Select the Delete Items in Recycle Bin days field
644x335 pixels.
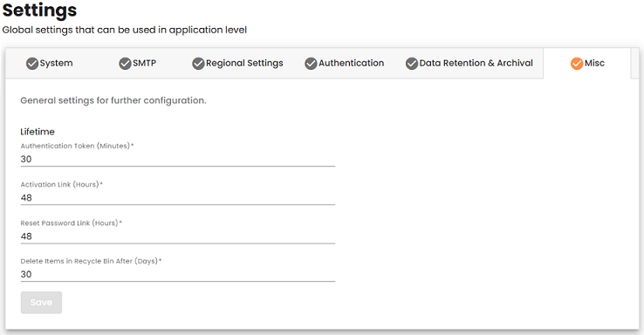tap(178, 274)
